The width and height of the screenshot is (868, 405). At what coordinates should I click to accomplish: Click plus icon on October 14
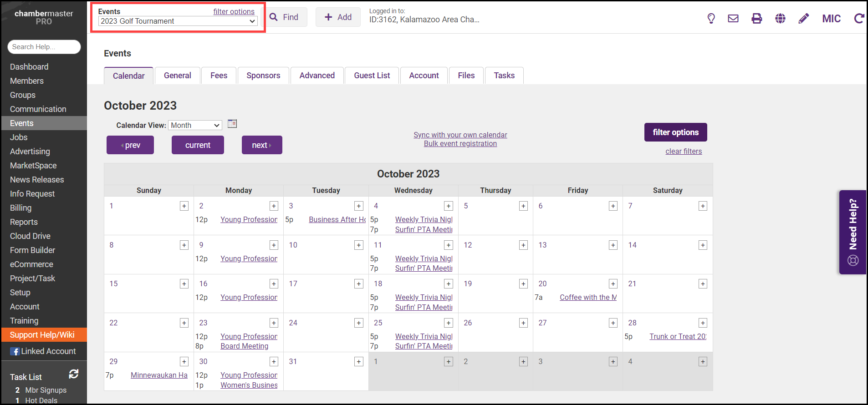(x=703, y=245)
